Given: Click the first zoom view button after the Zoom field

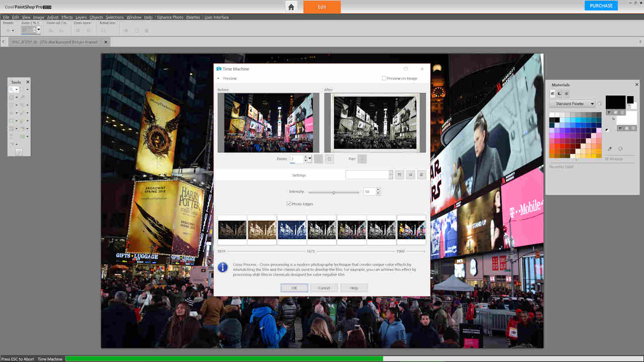Looking at the screenshot, I should [x=318, y=159].
